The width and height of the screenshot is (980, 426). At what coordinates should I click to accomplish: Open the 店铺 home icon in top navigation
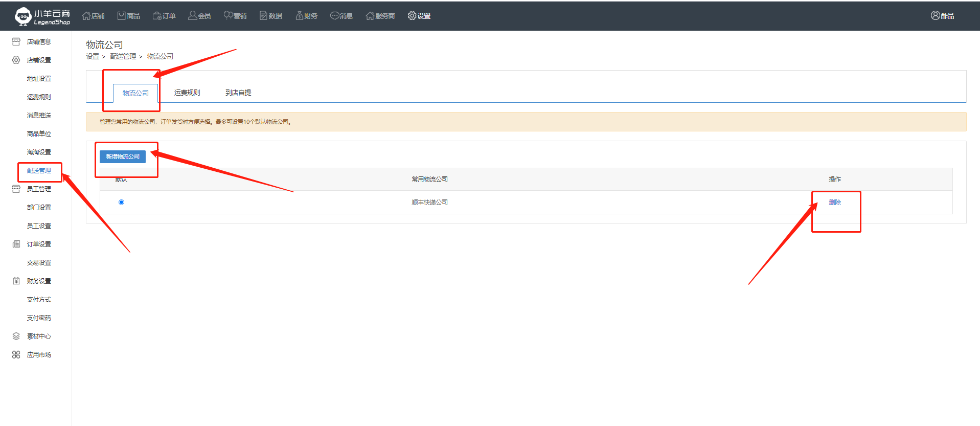click(86, 16)
